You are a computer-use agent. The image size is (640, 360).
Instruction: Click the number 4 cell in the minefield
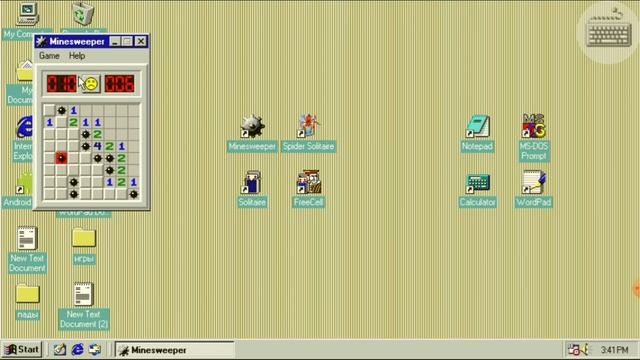tap(97, 146)
